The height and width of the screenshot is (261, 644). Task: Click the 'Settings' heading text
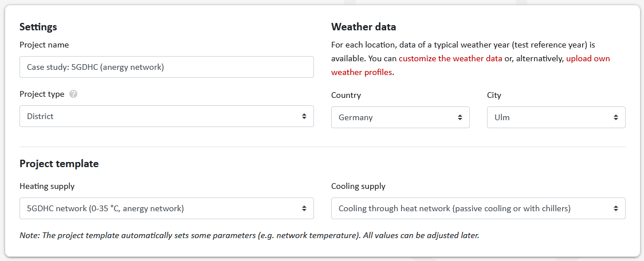pyautogui.click(x=38, y=27)
